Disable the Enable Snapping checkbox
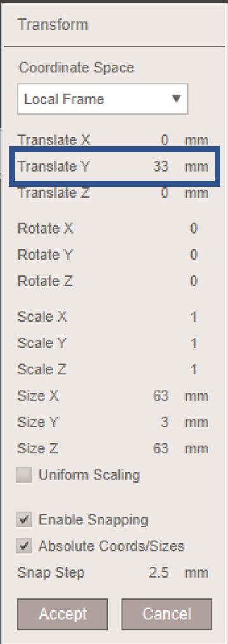The height and width of the screenshot is (644, 228). [24, 520]
